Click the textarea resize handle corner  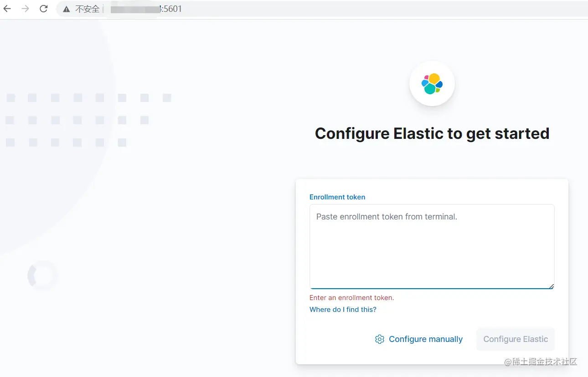pyautogui.click(x=551, y=286)
